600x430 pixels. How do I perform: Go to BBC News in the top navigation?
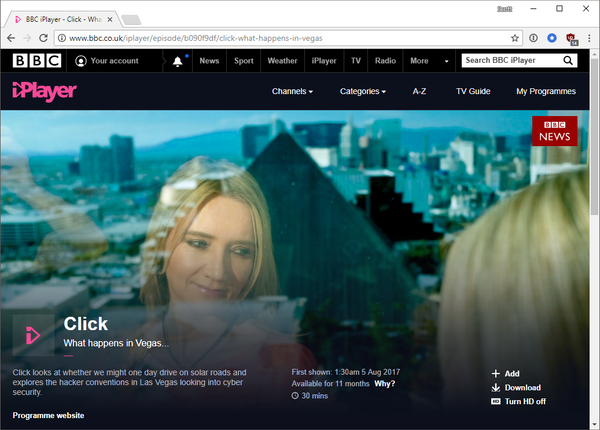tap(209, 61)
